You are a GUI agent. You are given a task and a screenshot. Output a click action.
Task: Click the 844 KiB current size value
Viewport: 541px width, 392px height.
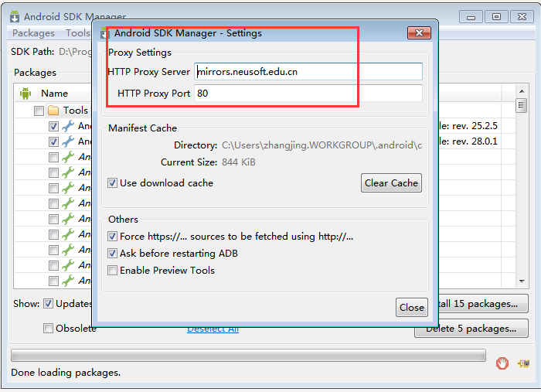pyautogui.click(x=239, y=162)
